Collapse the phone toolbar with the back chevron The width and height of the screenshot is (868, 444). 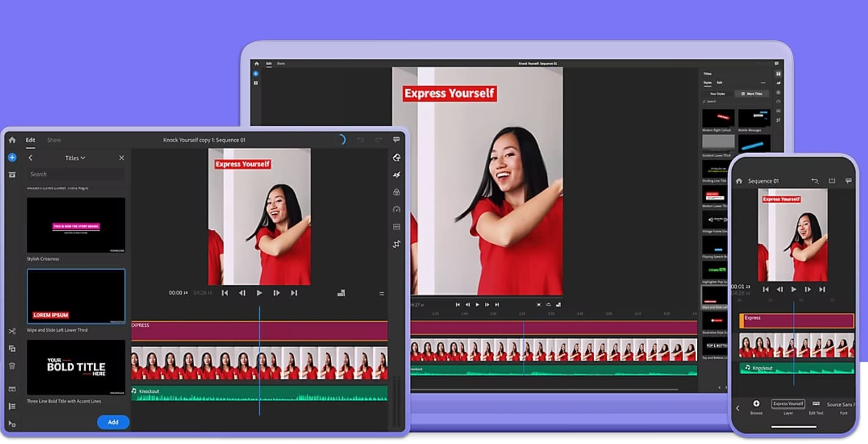click(x=737, y=408)
